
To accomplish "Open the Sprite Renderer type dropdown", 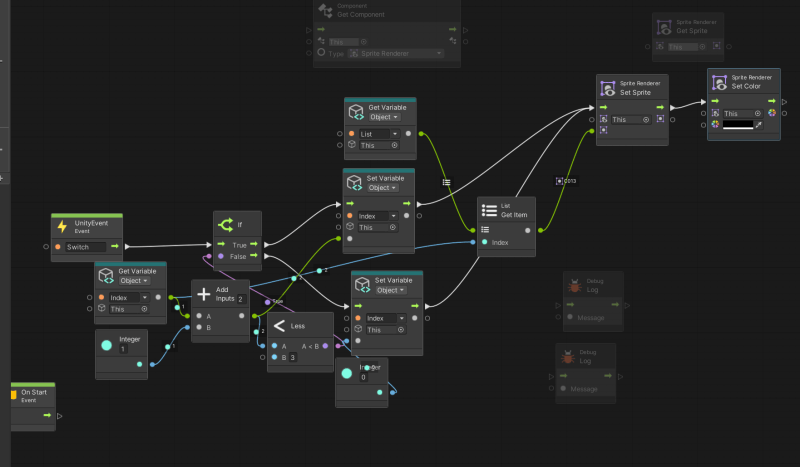I will click(x=396, y=54).
